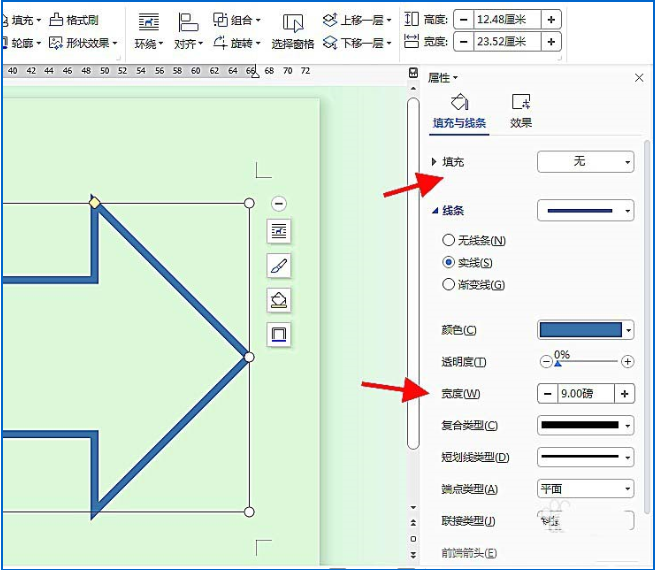Open the 属性 panel title dropdown
Screen dimensions: 656x570
coord(443,78)
